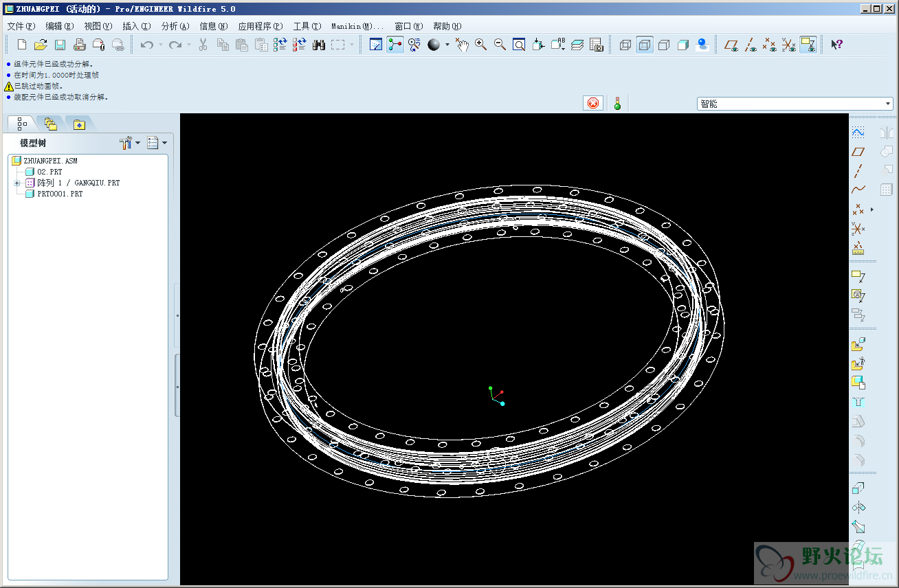899x588 pixels.
Task: Toggle Spin Center display icon
Action: tap(395, 45)
